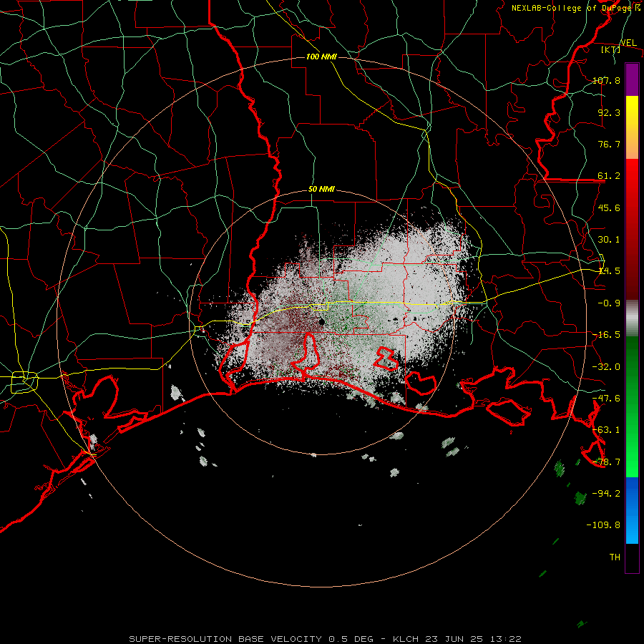The height and width of the screenshot is (644, 644).
Task: Select the -109.8 legend value
Action: point(603,525)
